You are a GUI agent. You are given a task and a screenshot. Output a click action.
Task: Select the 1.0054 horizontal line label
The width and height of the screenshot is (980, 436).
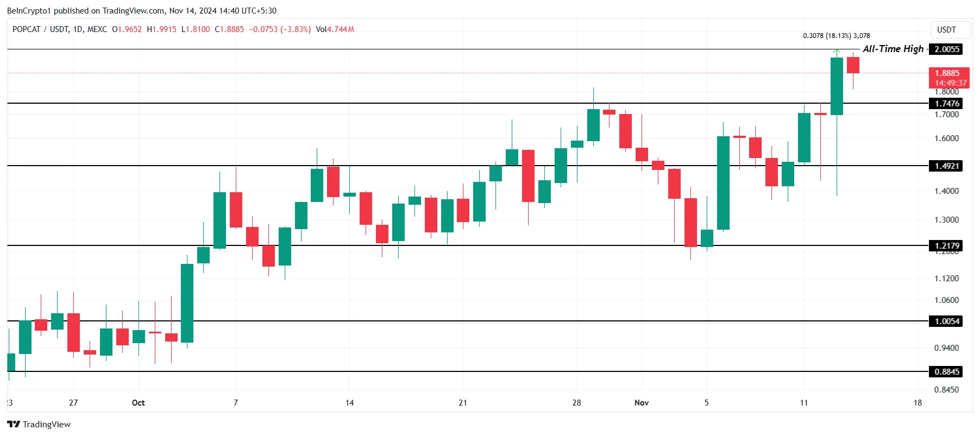[x=946, y=321]
